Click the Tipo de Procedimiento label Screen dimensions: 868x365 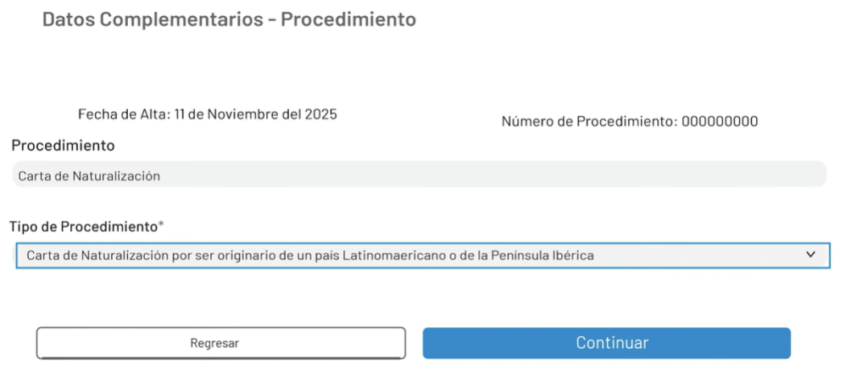pyautogui.click(x=83, y=226)
